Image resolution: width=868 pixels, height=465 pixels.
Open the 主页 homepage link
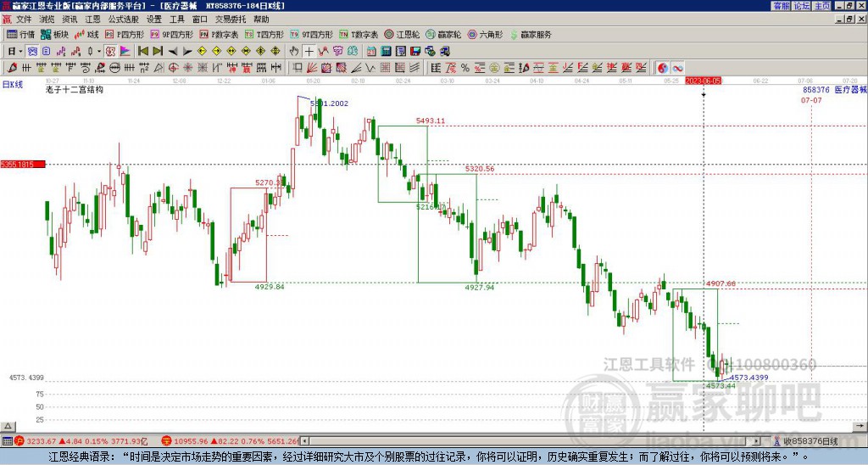pyautogui.click(x=822, y=6)
